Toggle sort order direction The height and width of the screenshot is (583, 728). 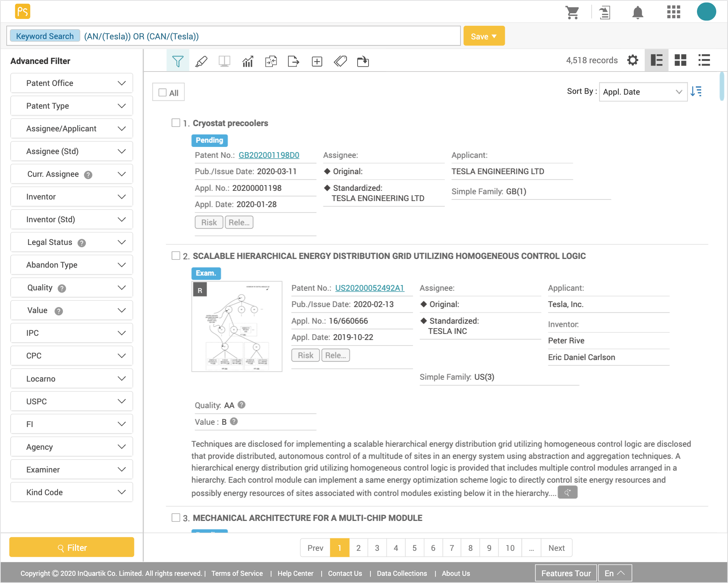[x=696, y=91]
